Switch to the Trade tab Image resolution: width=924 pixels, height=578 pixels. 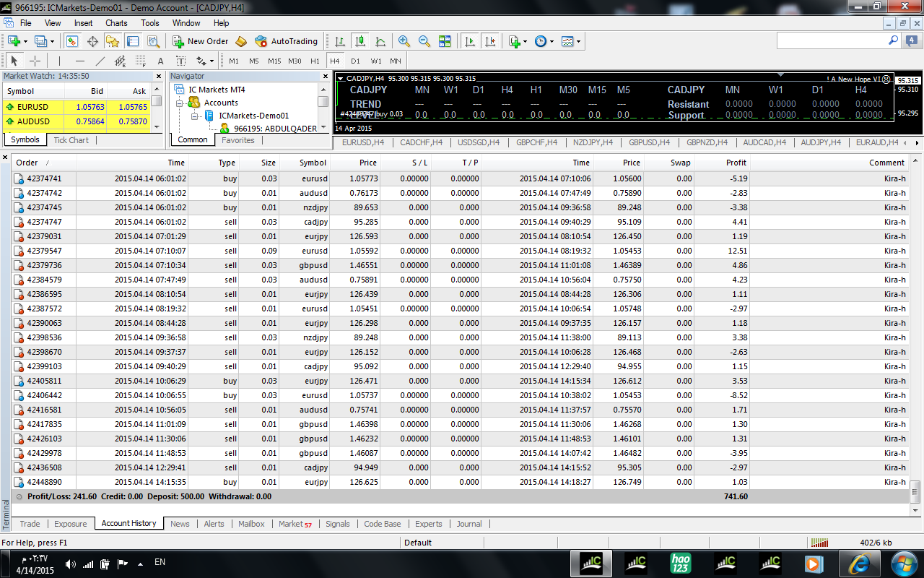[30, 524]
